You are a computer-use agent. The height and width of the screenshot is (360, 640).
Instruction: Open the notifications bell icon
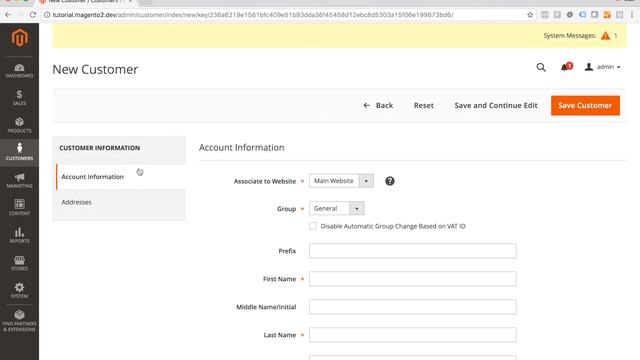pyautogui.click(x=566, y=67)
